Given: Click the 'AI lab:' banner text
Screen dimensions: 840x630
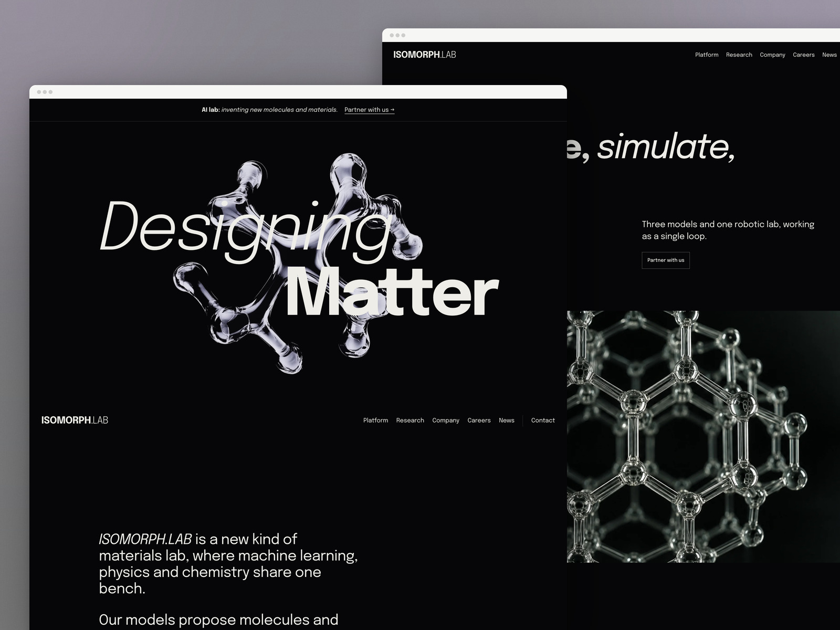Looking at the screenshot, I should [x=211, y=110].
